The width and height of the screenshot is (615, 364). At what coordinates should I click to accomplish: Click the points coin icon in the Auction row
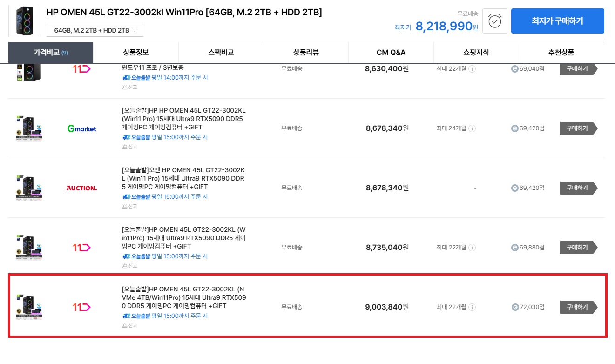coord(514,188)
